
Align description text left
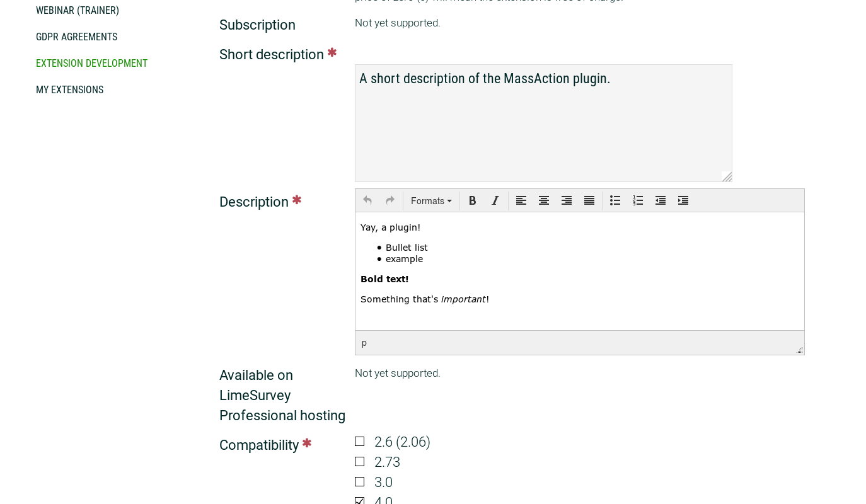(x=521, y=200)
